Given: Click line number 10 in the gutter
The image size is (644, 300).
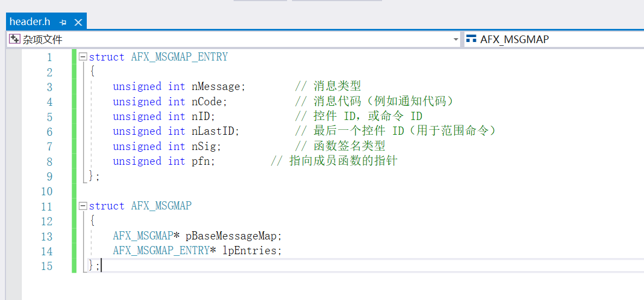Looking at the screenshot, I should click(47, 191).
